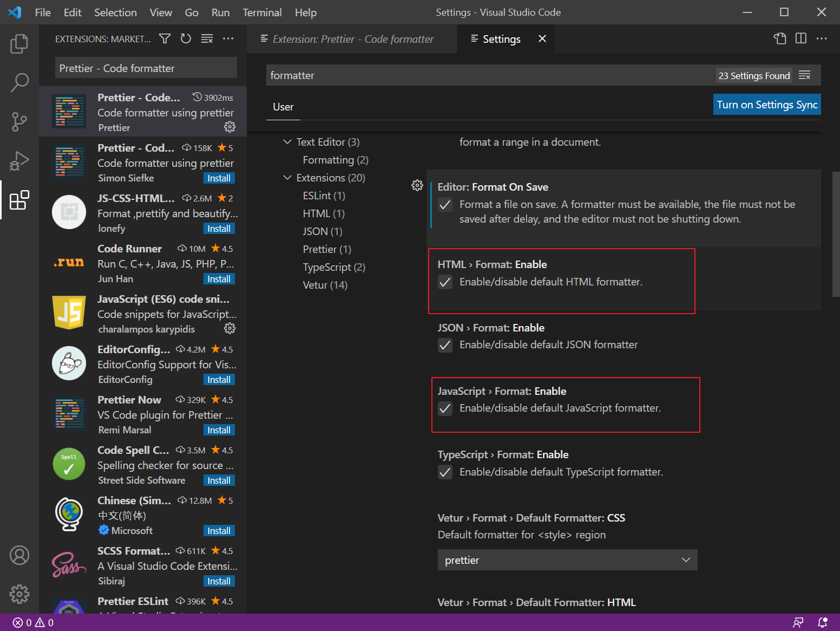Image resolution: width=840 pixels, height=631 pixels.
Task: Open the File menu
Action: (x=43, y=12)
